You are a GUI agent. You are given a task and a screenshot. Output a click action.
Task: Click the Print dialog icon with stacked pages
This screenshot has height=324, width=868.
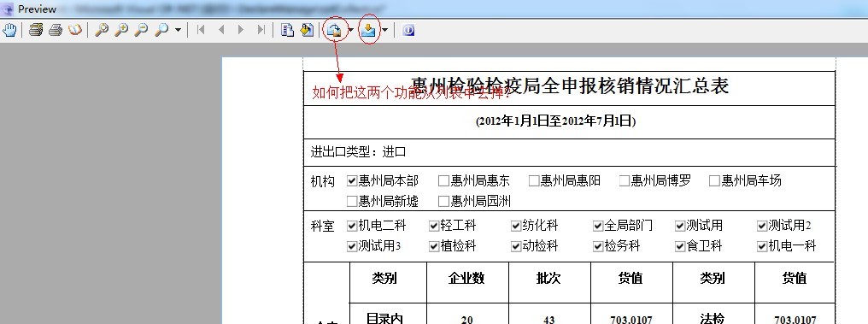[37, 30]
